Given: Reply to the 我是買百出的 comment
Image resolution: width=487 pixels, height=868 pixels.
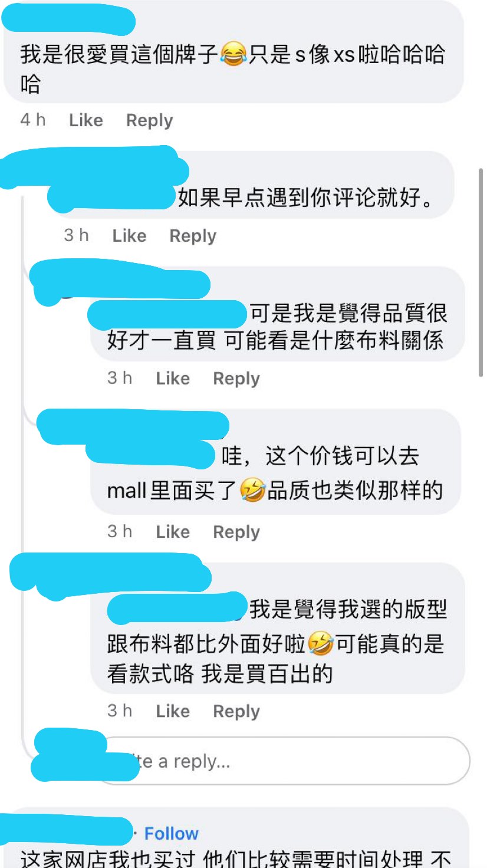Looking at the screenshot, I should (236, 711).
